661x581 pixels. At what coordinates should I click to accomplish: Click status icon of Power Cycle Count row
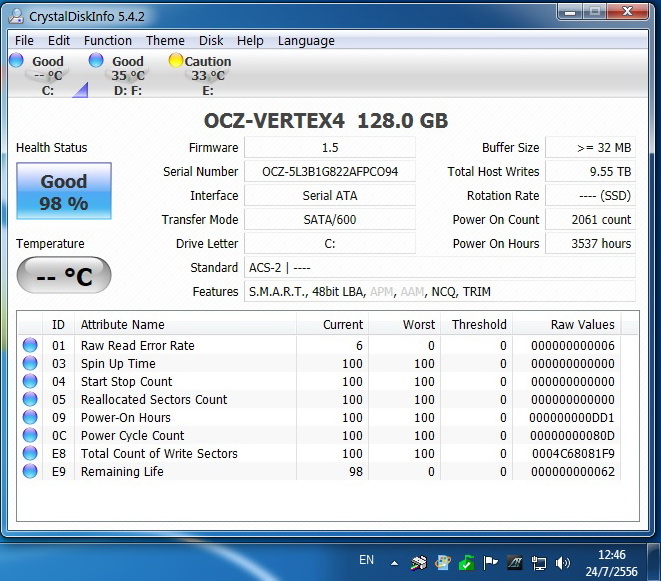[30, 435]
